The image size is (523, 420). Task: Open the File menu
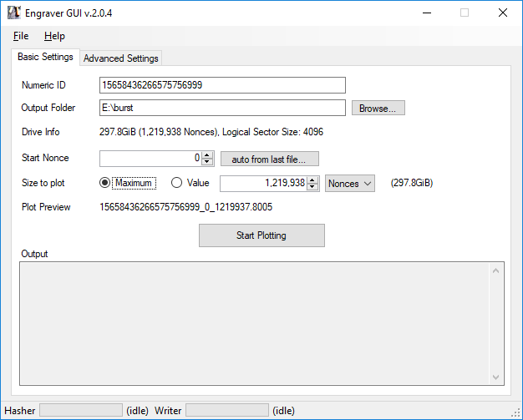tap(21, 36)
